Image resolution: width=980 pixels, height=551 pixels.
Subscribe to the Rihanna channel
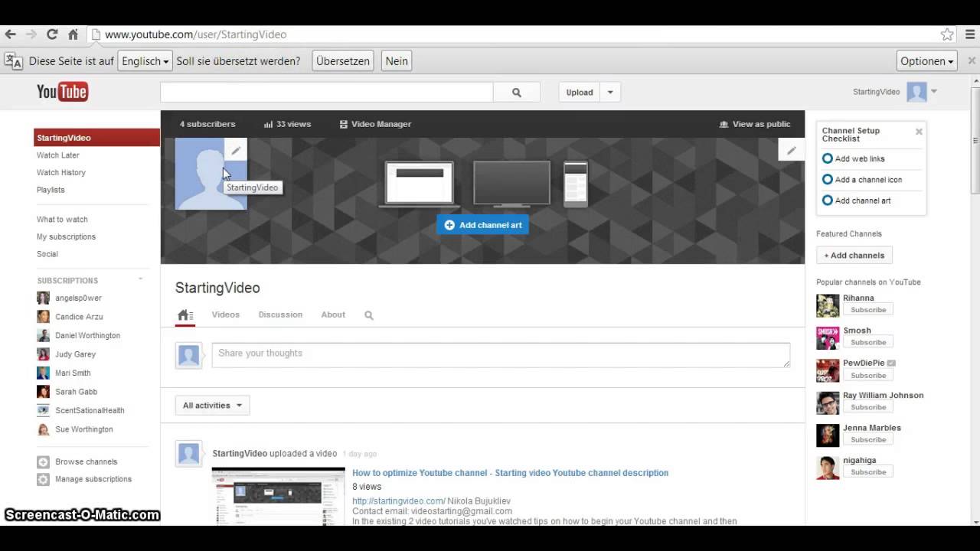867,310
